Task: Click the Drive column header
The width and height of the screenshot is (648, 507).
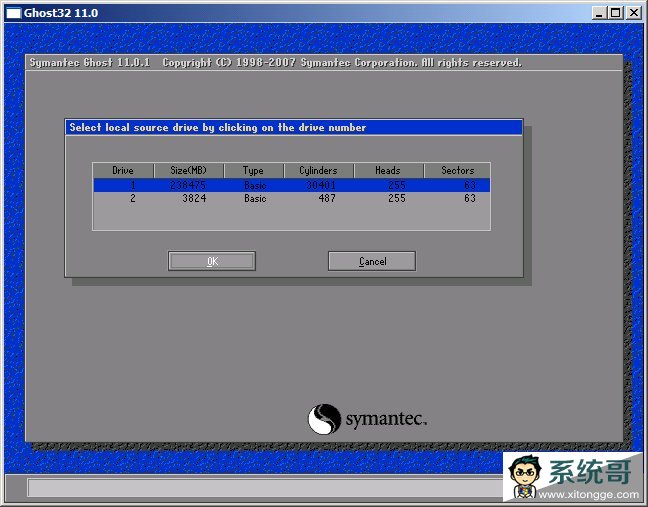Action: click(123, 171)
